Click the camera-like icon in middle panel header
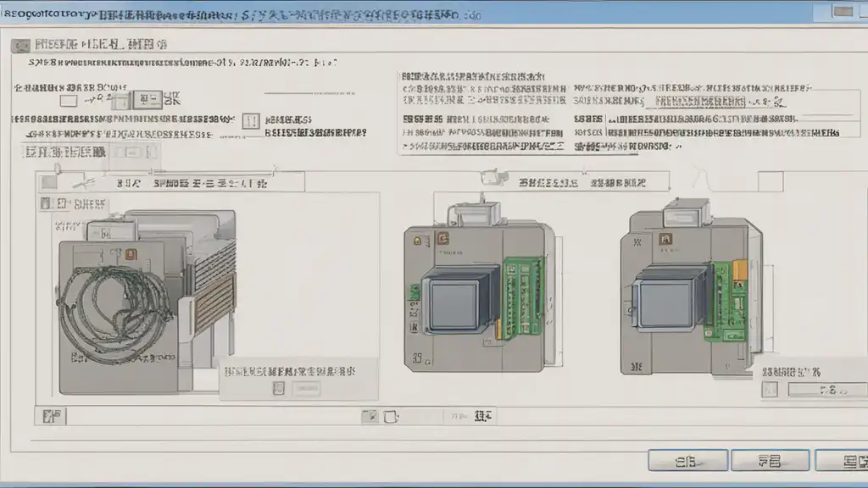The width and height of the screenshot is (868, 488). click(494, 177)
